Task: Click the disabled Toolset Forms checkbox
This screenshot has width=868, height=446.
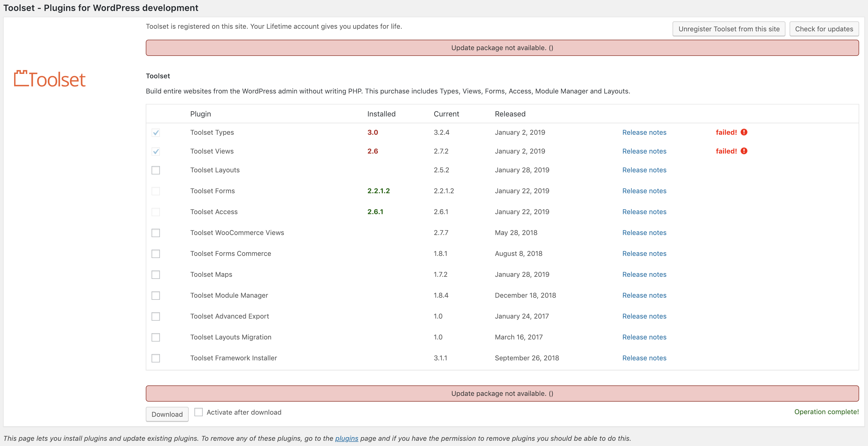Action: pyautogui.click(x=156, y=191)
